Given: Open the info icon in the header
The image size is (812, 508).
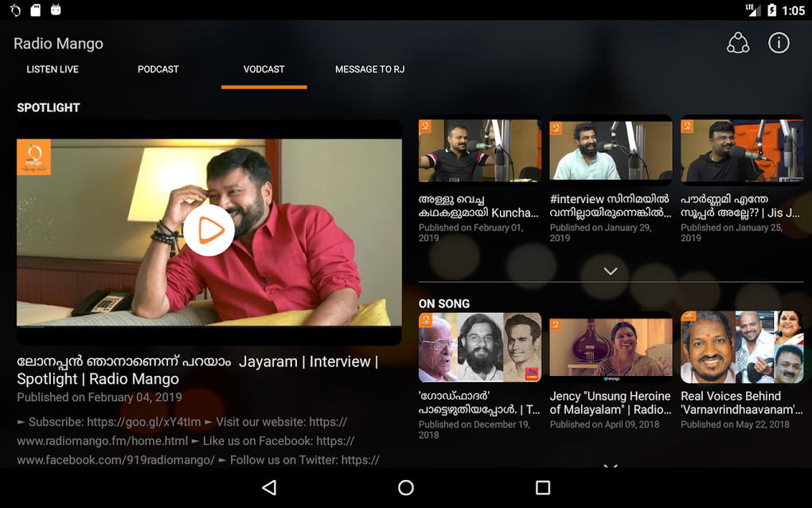Looking at the screenshot, I should 779,43.
